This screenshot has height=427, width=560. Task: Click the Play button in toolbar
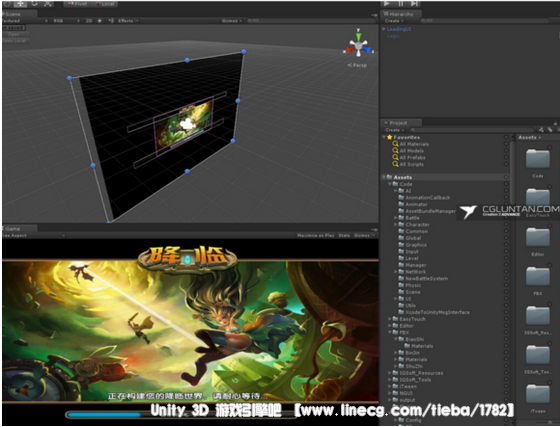tap(387, 4)
